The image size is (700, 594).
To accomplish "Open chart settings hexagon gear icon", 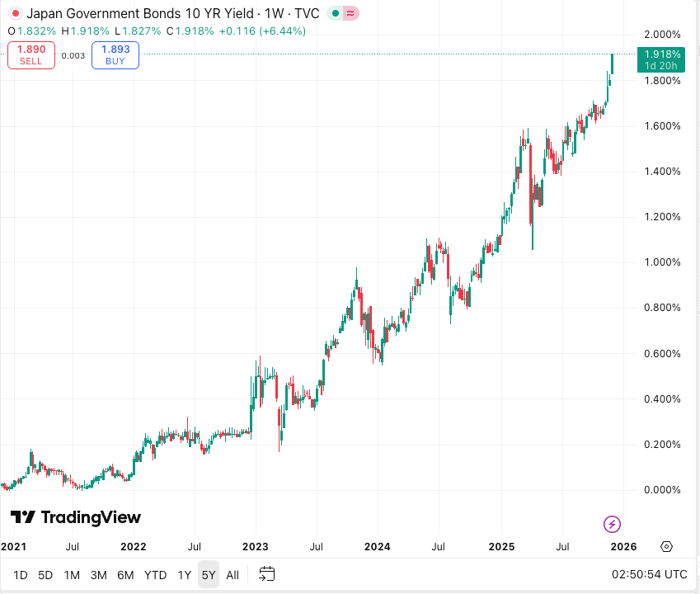I will (x=666, y=546).
